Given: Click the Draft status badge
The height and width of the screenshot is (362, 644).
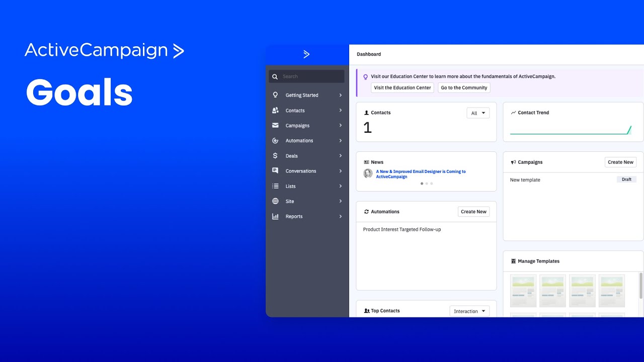Looking at the screenshot, I should 626,179.
